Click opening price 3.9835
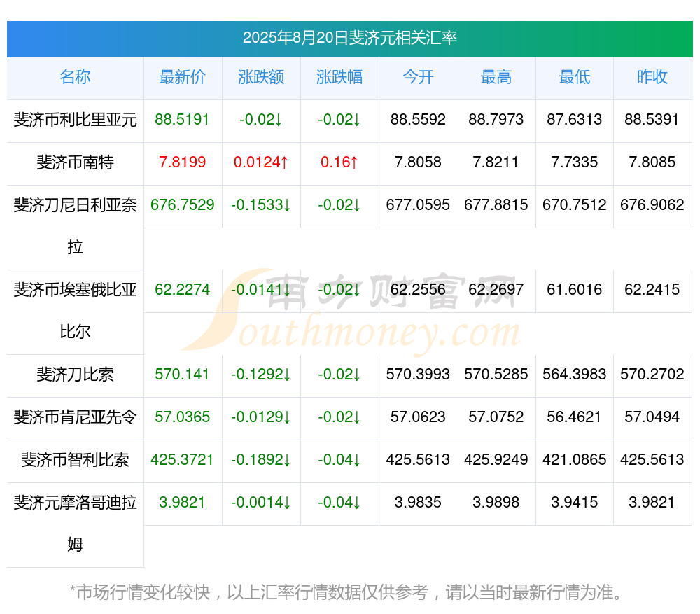The height and width of the screenshot is (614, 700). point(418,502)
